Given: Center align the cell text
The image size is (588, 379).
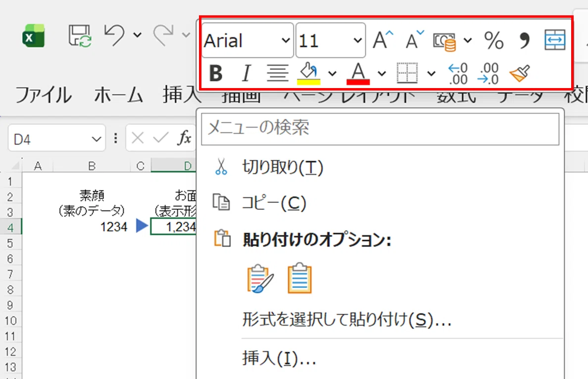Looking at the screenshot, I should [278, 73].
